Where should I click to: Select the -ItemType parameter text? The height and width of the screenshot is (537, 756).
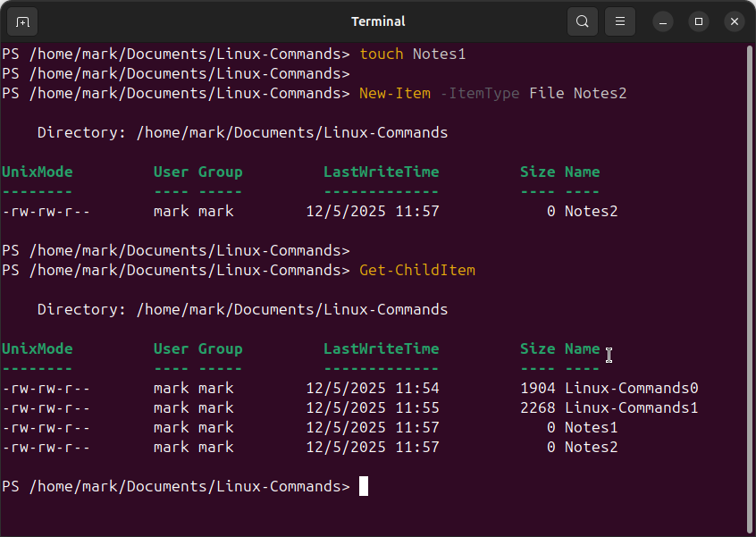(480, 93)
